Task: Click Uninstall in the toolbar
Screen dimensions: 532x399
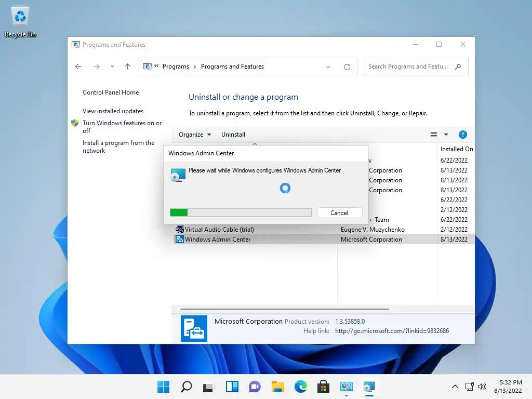Action: (x=233, y=135)
